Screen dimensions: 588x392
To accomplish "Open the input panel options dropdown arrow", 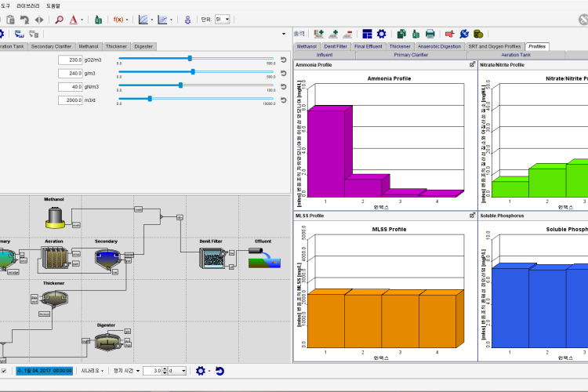I will click(x=284, y=34).
